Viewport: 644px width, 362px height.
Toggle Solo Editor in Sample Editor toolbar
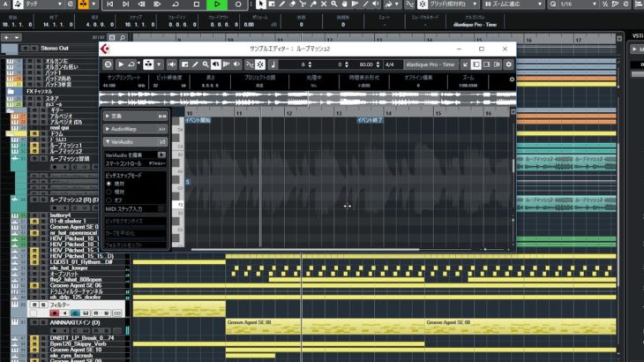pyautogui.click(x=108, y=64)
